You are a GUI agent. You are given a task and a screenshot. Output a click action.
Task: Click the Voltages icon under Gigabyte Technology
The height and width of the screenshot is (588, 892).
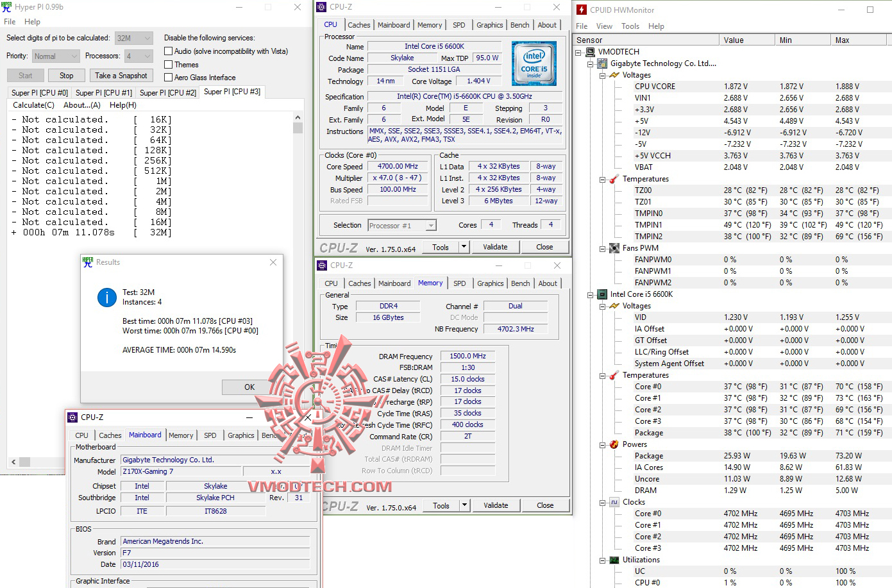click(614, 75)
